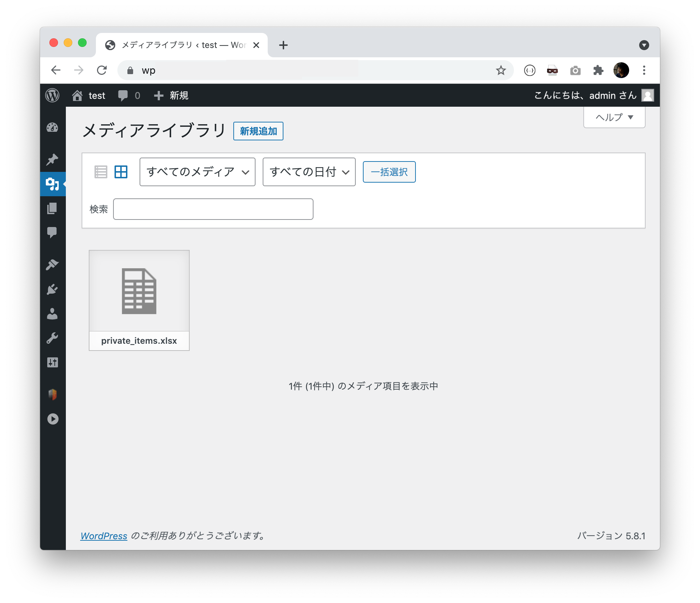Image resolution: width=700 pixels, height=603 pixels.
Task: Focus the 検索 input field
Action: coord(213,209)
